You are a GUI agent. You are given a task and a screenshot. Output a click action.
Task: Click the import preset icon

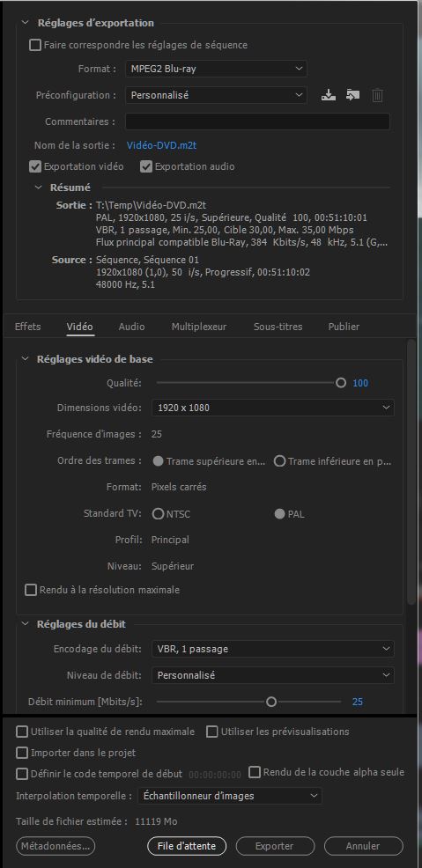(352, 95)
